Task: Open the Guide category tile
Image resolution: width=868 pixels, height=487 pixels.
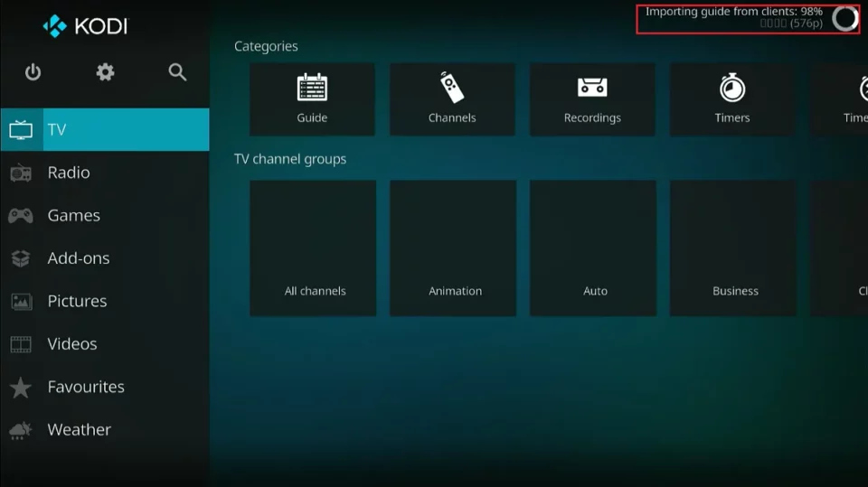Action: (x=312, y=99)
